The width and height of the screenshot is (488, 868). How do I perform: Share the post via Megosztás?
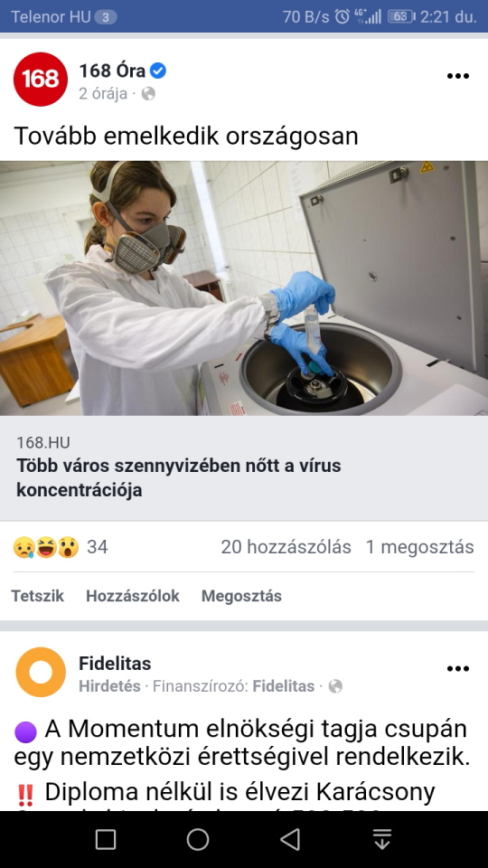pyautogui.click(x=241, y=596)
